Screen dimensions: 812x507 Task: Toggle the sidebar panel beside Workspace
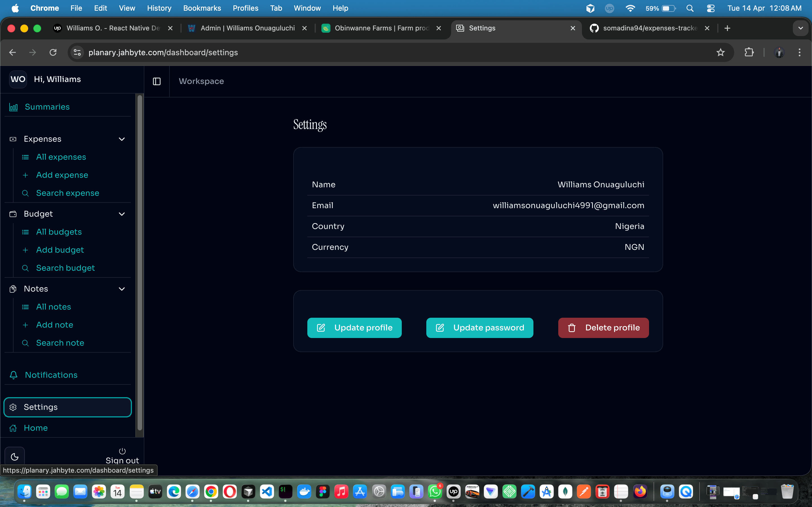point(156,81)
